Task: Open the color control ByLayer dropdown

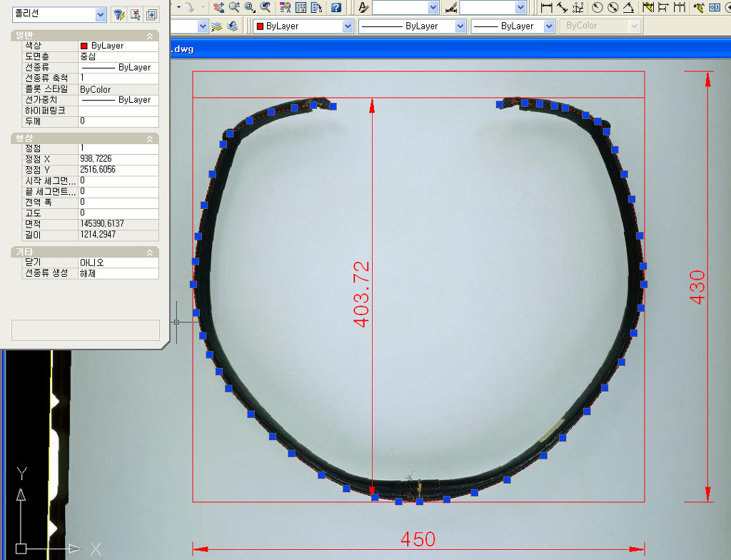Action: coord(348,26)
